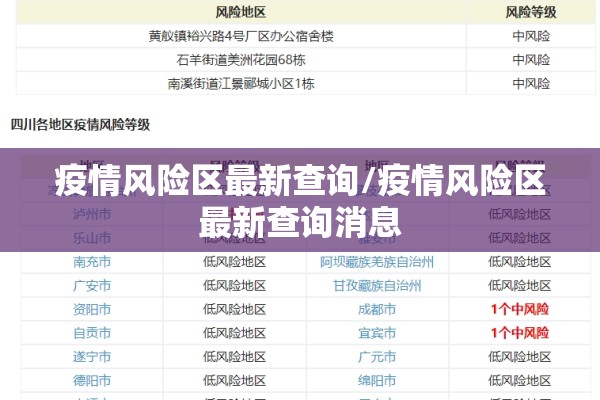Open the 南充市 link

(92, 262)
